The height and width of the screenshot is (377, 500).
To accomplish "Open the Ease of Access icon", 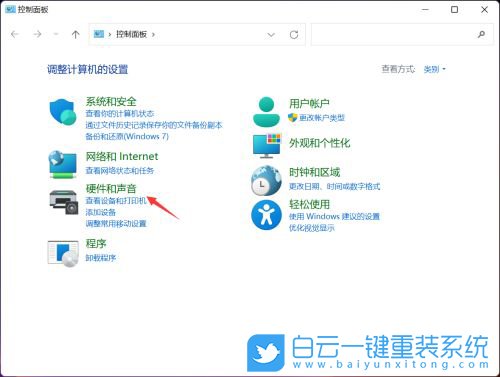I will pos(266,215).
